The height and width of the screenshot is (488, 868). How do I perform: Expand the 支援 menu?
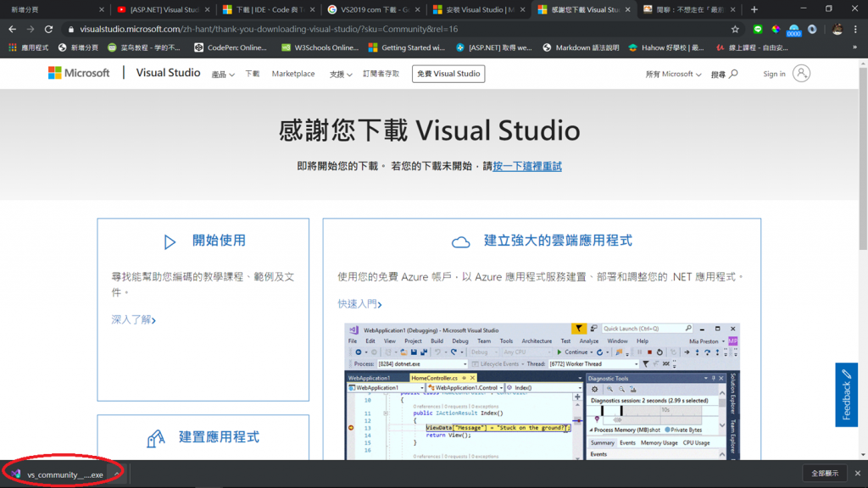tap(341, 75)
